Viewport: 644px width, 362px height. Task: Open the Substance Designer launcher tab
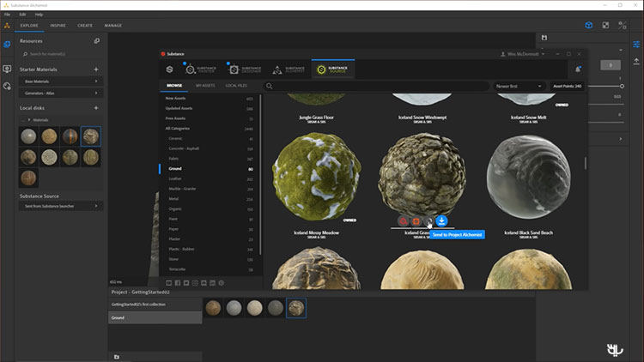pos(246,69)
